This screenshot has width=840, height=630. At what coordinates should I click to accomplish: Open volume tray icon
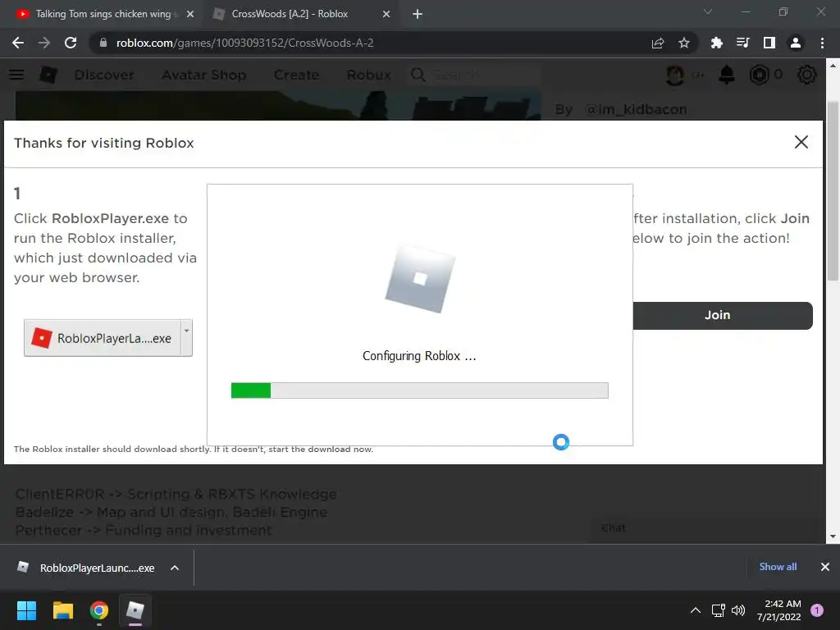tap(738, 610)
